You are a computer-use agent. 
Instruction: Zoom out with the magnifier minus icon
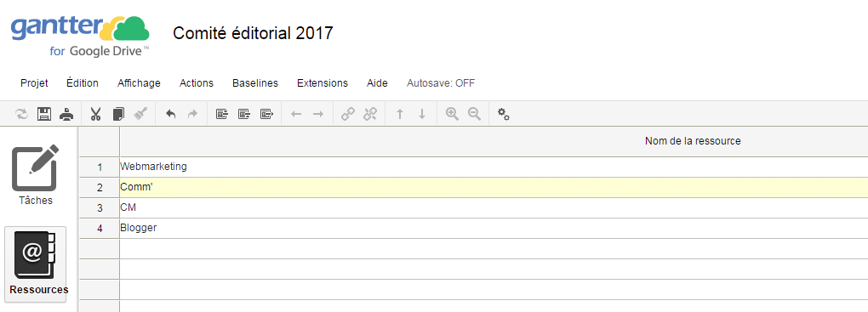point(474,115)
